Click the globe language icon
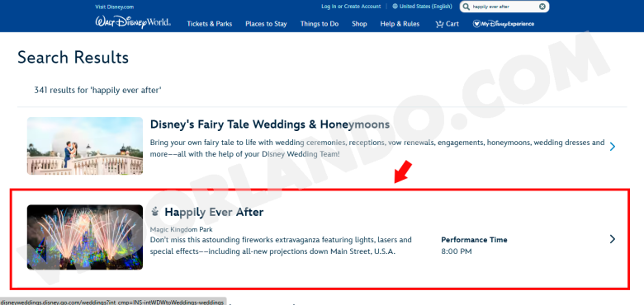 point(395,7)
